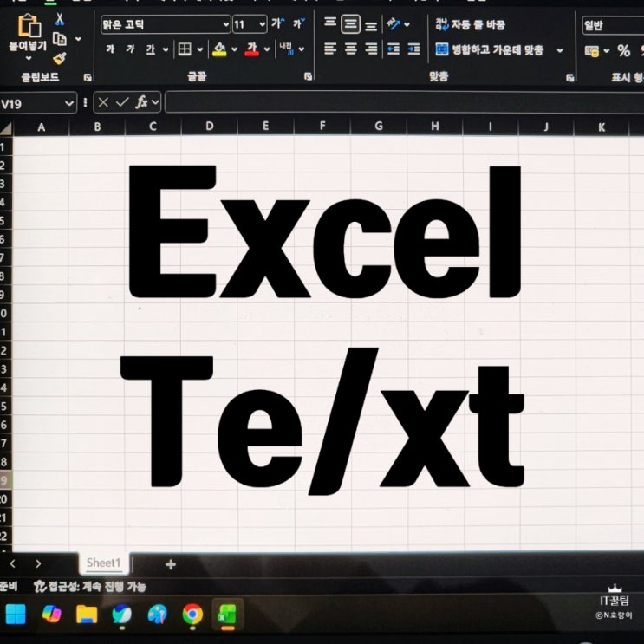Screen dimensions: 644x644
Task: Launch Copilot from the taskbar
Action: pos(52,615)
